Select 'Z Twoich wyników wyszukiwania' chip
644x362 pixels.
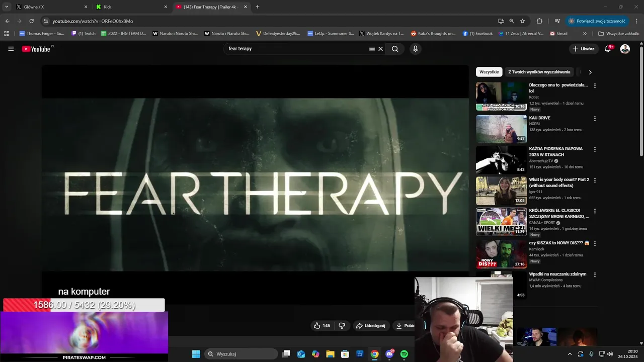[539, 72]
